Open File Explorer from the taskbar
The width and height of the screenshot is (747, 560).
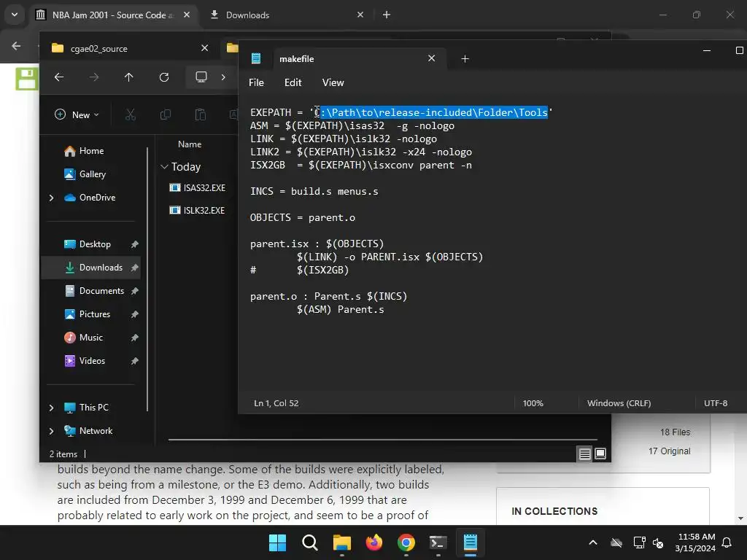click(341, 542)
